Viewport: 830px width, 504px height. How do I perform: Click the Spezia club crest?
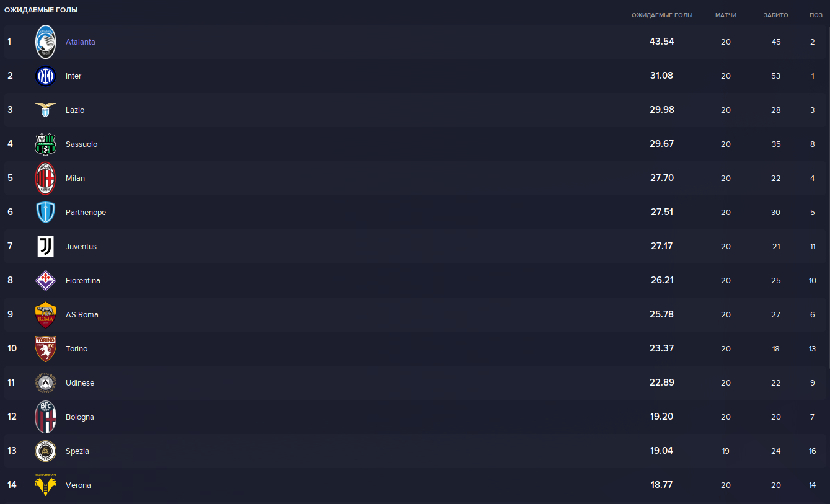pos(45,451)
